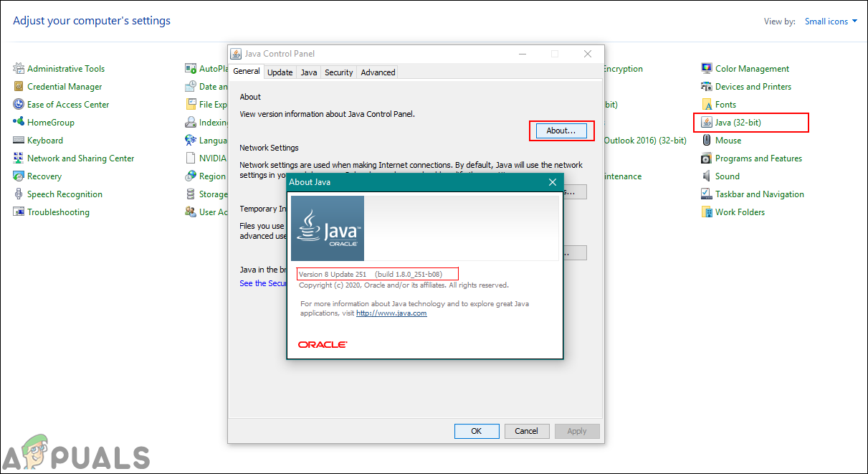This screenshot has width=868, height=474.
Task: Open the View by Small icons dropdown
Action: pyautogui.click(x=831, y=22)
